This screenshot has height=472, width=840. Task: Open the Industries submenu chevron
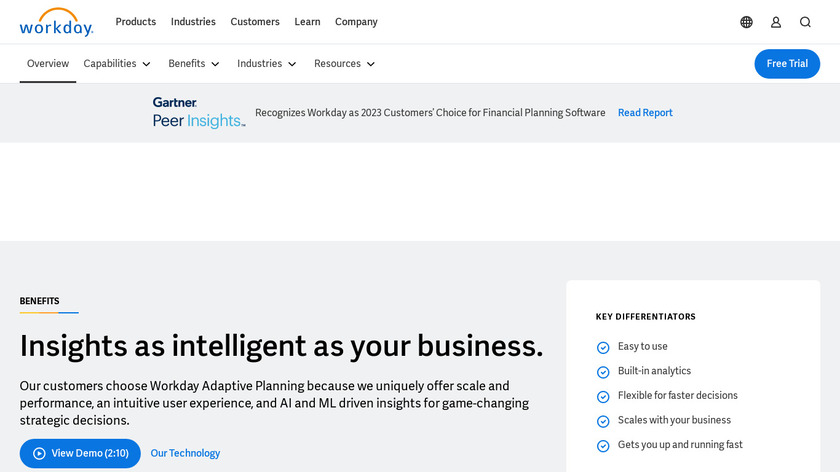pos(292,64)
